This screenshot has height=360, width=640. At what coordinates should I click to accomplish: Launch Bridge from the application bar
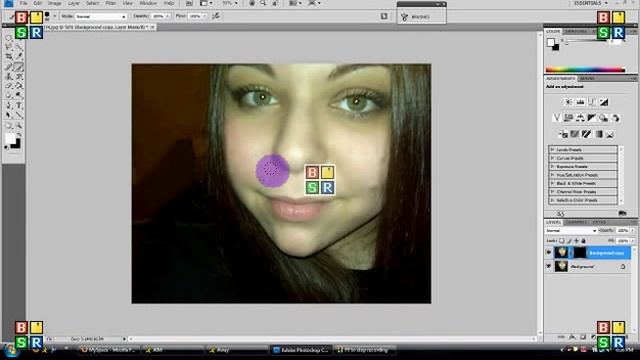click(189, 3)
